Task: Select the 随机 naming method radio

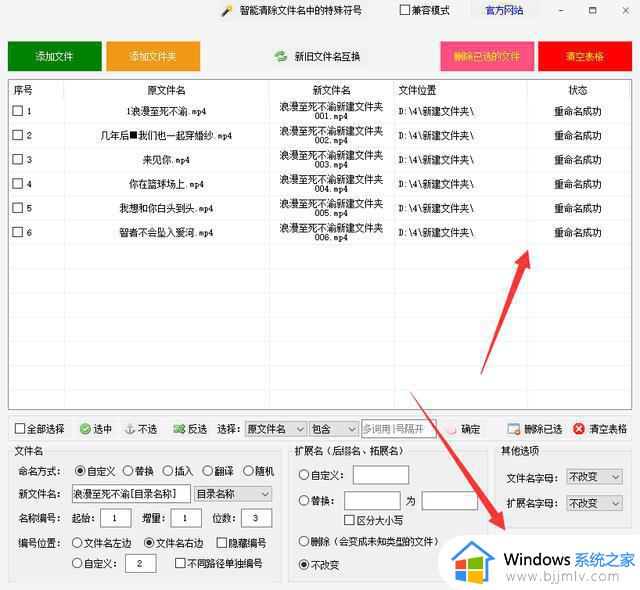Action: pos(248,471)
